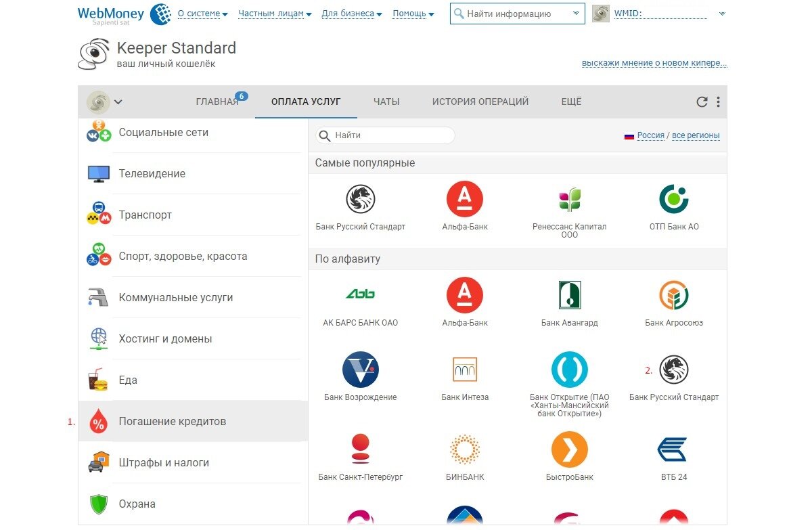Image resolution: width=812 pixels, height=530 pixels.
Task: Switch to the ИСТОРИЯ ОПЕРАЦИЙ tab
Action: tap(480, 102)
